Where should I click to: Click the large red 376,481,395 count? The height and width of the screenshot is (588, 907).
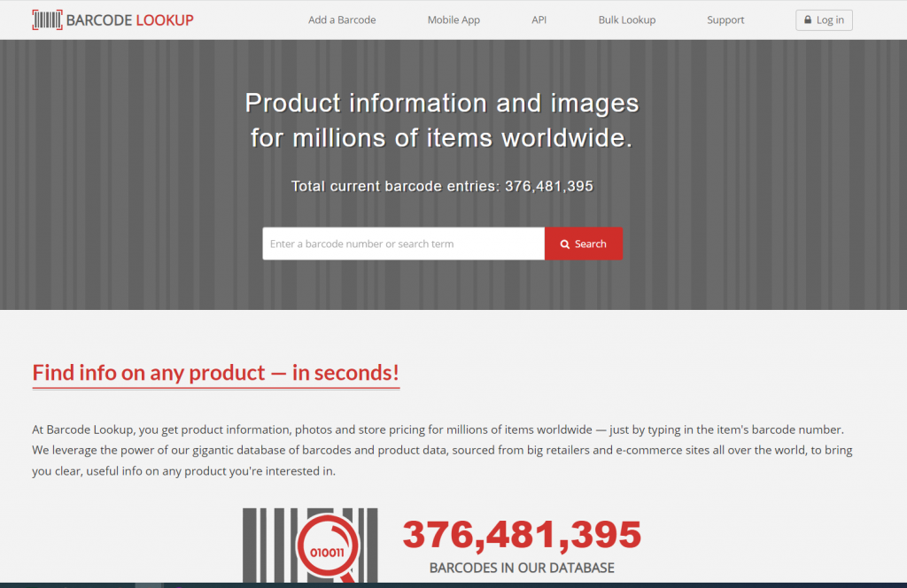pos(522,534)
